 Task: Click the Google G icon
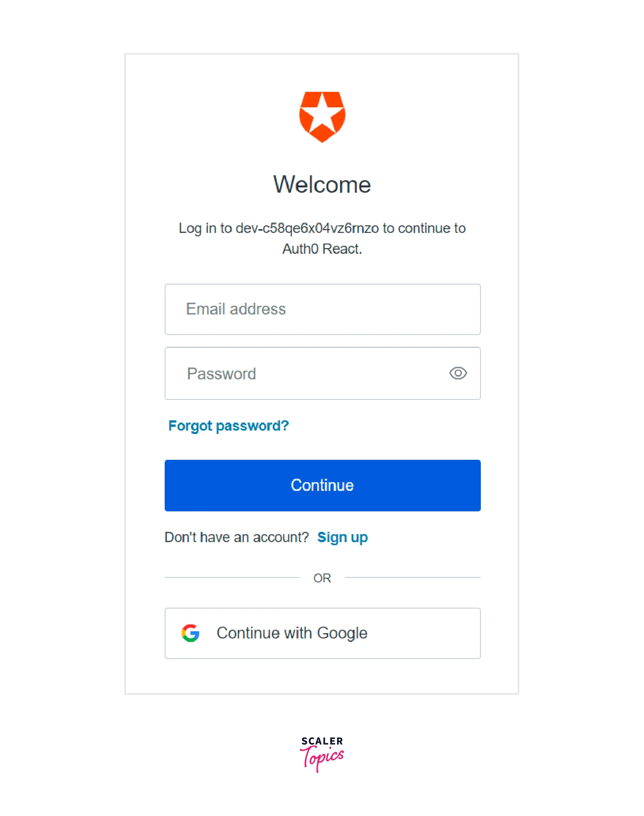coord(191,633)
